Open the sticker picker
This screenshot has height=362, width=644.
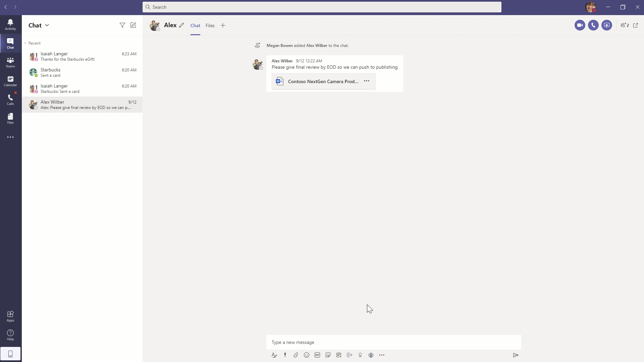tap(328, 355)
